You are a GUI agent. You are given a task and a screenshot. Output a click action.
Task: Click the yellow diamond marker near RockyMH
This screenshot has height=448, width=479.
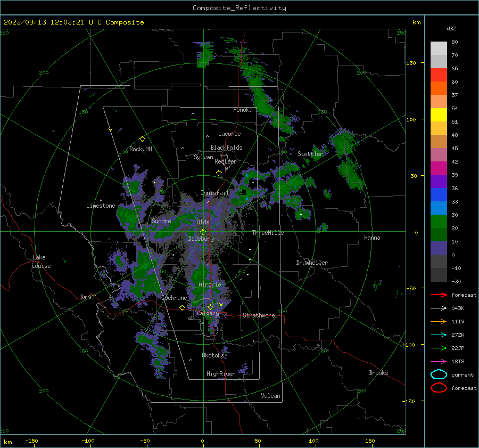click(x=142, y=139)
